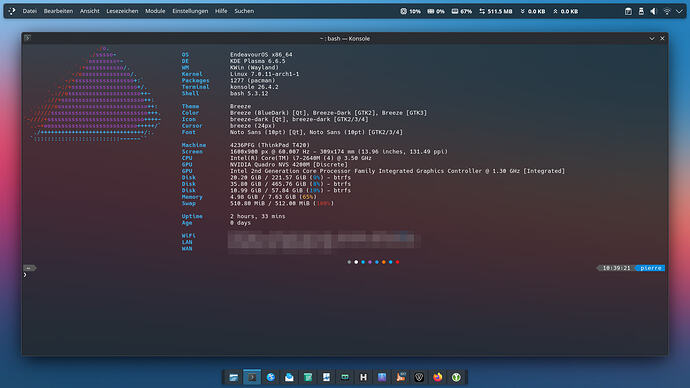The width and height of the screenshot is (690, 388).
Task: Click the shell prompt input line
Action: 345,275
